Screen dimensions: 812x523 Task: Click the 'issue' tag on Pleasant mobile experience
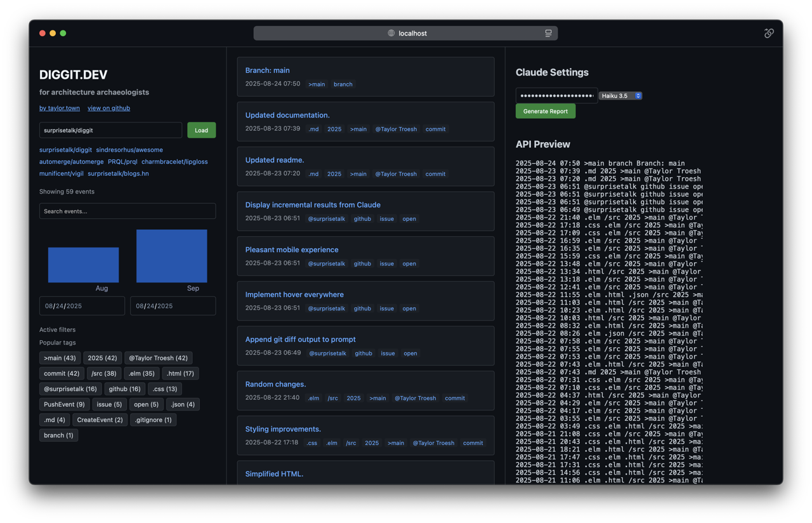point(386,263)
